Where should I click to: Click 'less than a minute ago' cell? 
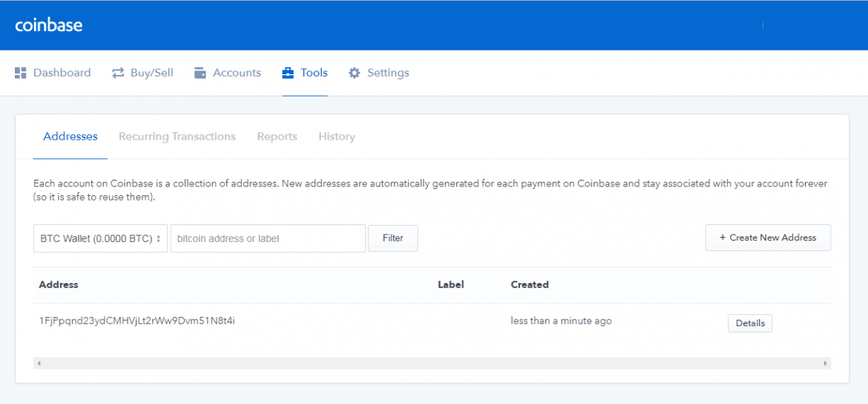coord(561,321)
